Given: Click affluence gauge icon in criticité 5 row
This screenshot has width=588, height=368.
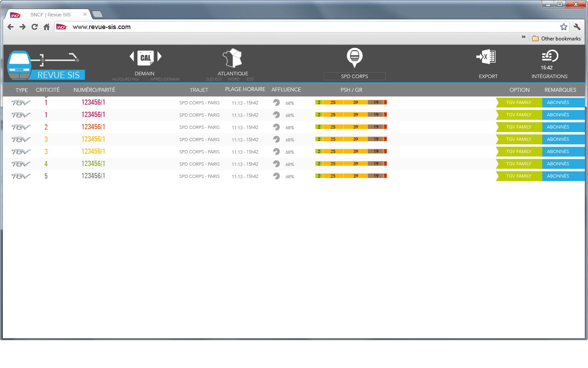Looking at the screenshot, I should coord(276,176).
